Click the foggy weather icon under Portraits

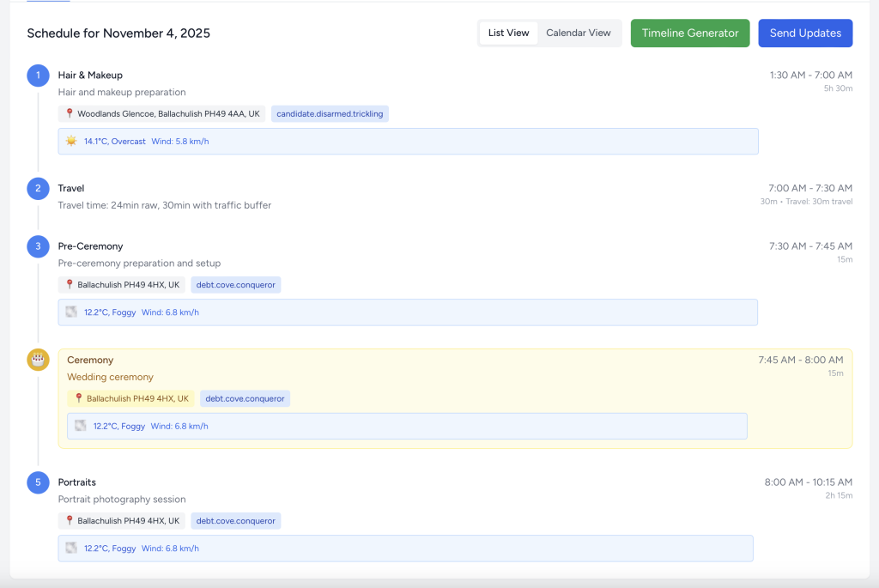pyautogui.click(x=71, y=548)
